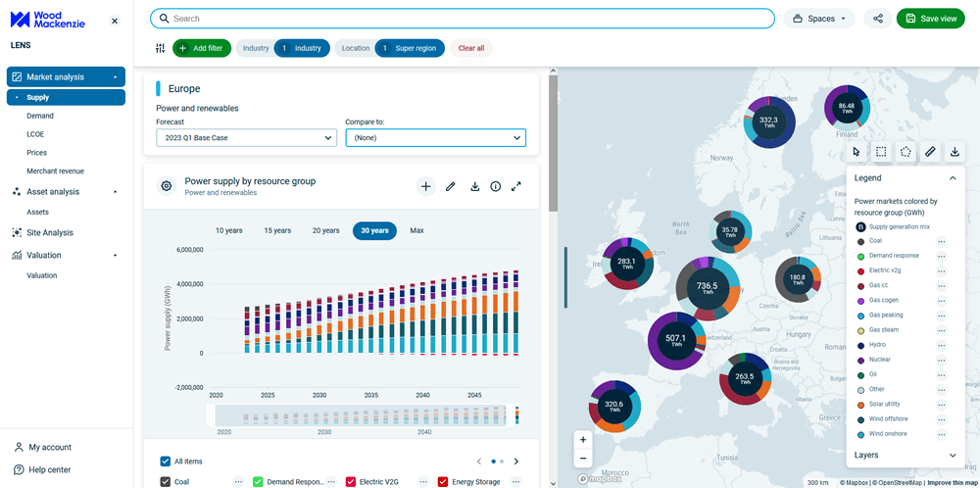Toggle the Electric V2G checkbox
This screenshot has height=488, width=980.
click(351, 482)
